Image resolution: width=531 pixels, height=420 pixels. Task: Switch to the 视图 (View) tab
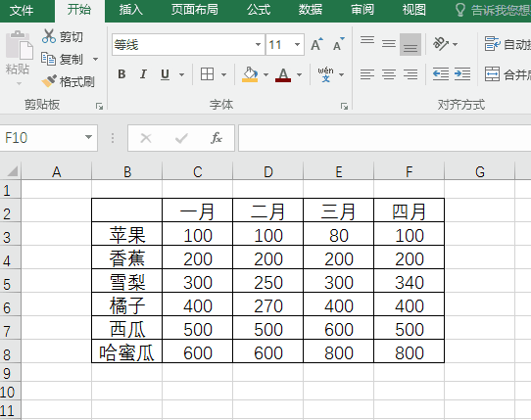(413, 10)
